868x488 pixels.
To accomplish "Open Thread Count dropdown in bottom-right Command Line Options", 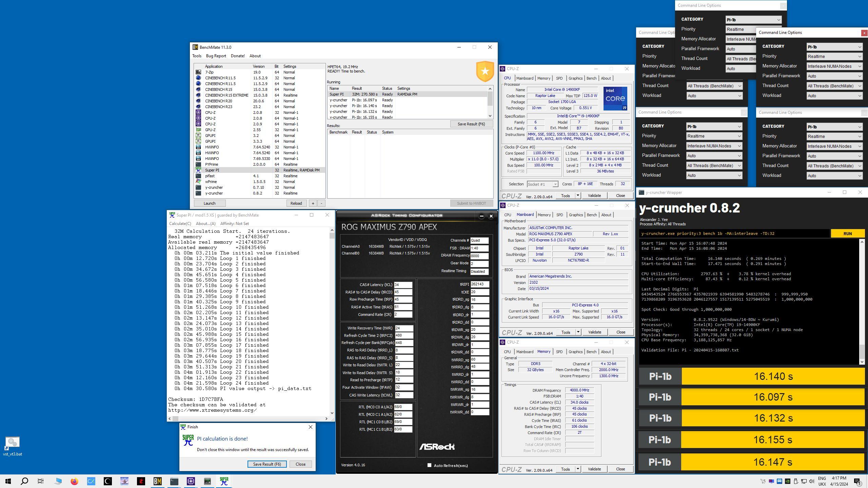I will (x=834, y=166).
